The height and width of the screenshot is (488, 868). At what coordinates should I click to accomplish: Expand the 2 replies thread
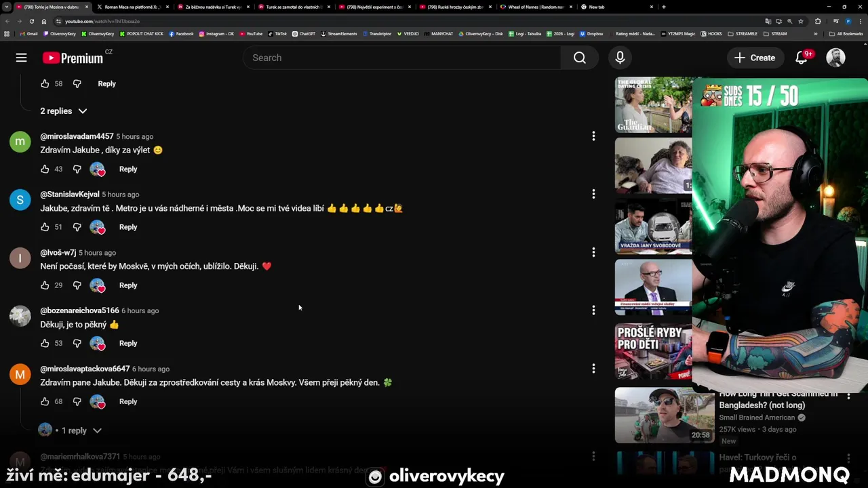point(64,110)
